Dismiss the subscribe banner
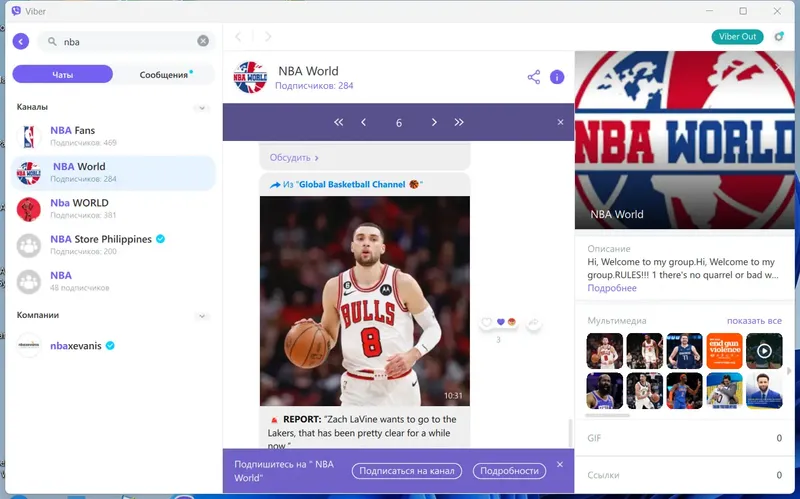The height and width of the screenshot is (499, 800). 560,464
